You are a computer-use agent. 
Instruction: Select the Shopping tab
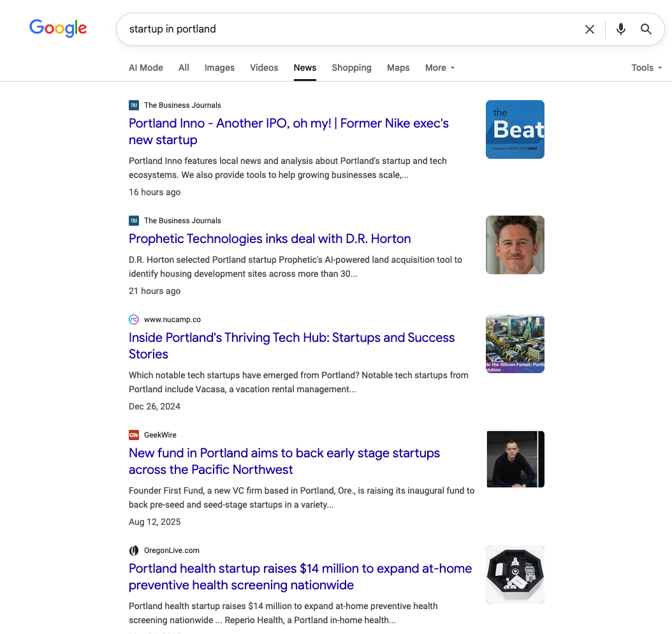click(x=351, y=68)
